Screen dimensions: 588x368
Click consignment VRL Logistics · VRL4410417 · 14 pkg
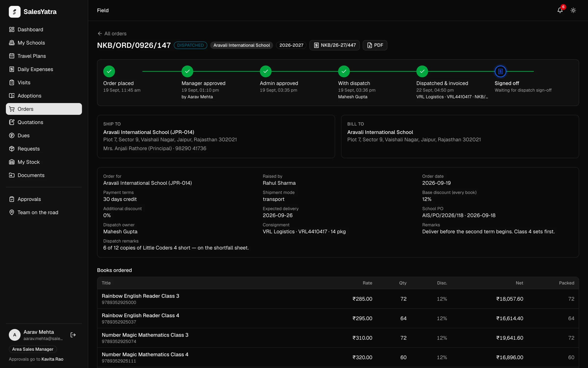click(x=304, y=232)
